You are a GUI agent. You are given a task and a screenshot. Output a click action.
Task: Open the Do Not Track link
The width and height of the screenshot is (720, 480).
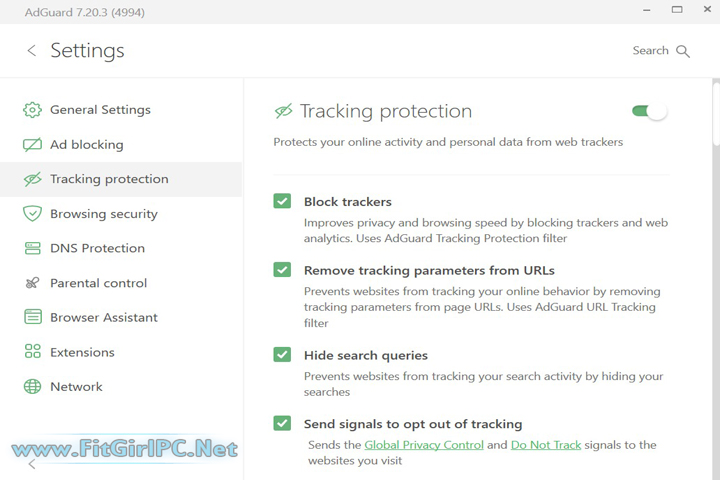546,445
